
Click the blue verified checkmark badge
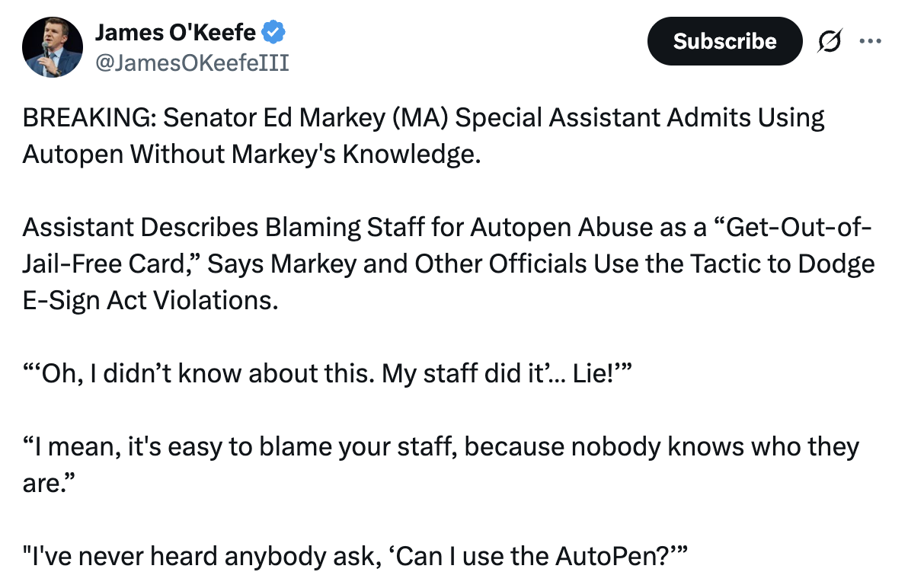click(x=273, y=33)
